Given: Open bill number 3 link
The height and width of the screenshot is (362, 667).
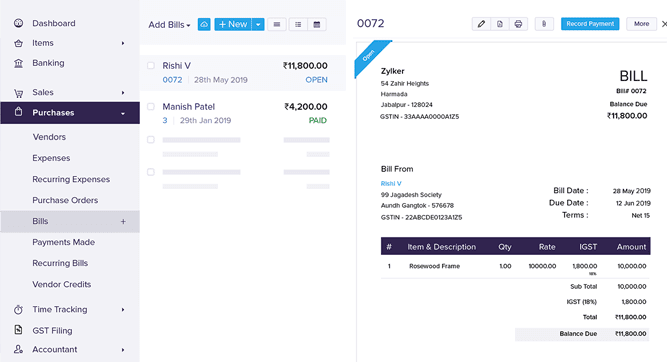Looking at the screenshot, I should pos(165,120).
